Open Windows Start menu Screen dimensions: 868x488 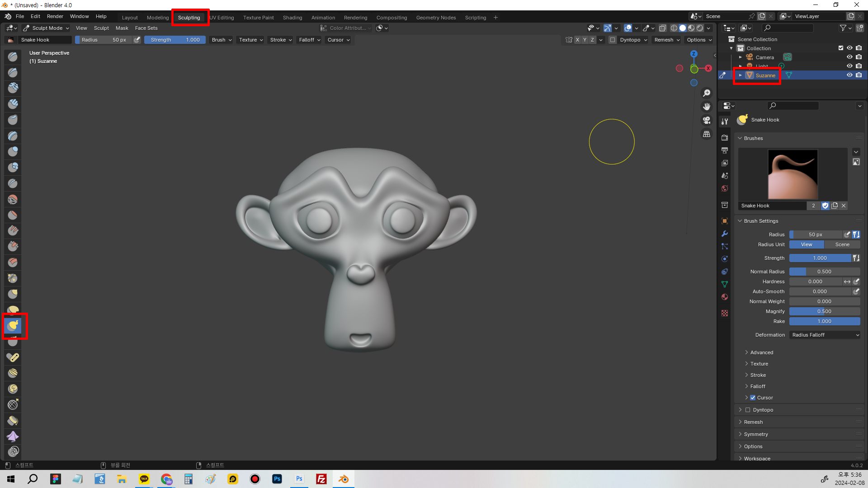coord(11,479)
